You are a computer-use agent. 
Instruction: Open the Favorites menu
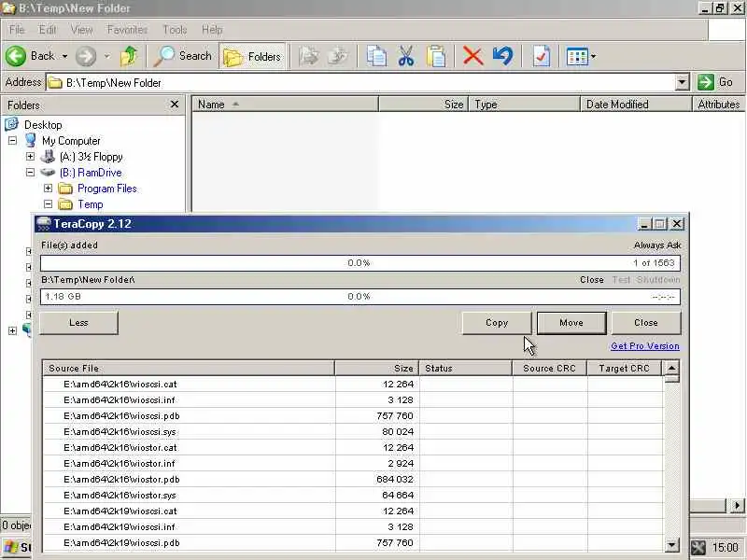tap(127, 30)
